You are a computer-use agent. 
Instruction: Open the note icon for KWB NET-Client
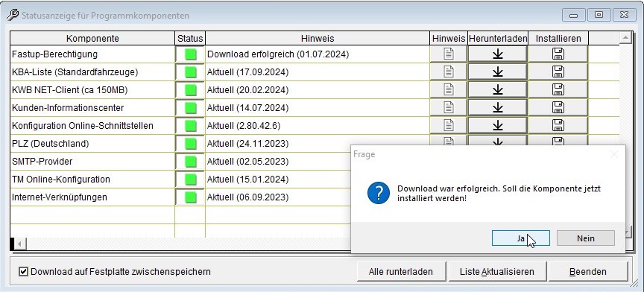449,89
